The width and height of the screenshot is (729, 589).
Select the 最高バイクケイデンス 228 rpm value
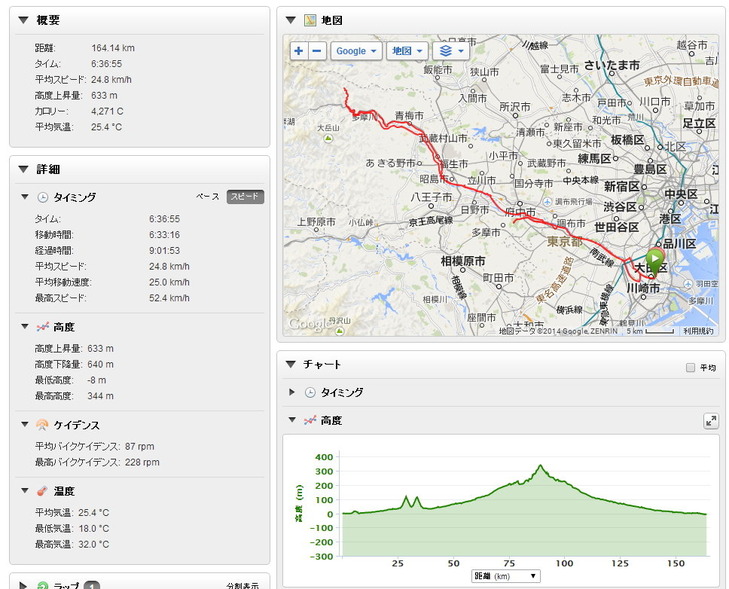[x=142, y=462]
